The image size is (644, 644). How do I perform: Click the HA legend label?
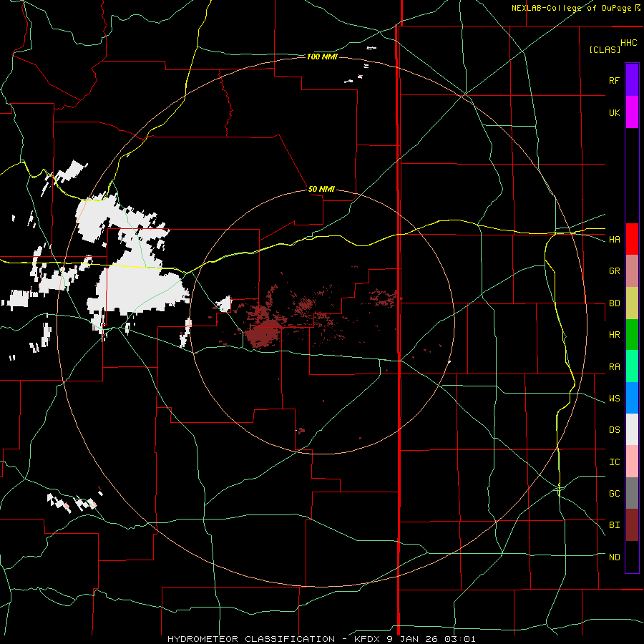(x=614, y=240)
